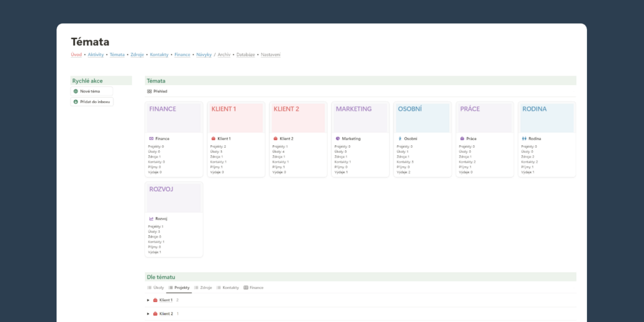Open the ROZVOJ card cover

coord(174,198)
